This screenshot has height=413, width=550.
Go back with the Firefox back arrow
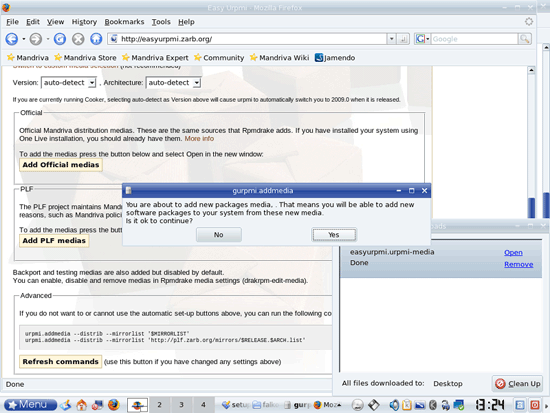coord(12,39)
